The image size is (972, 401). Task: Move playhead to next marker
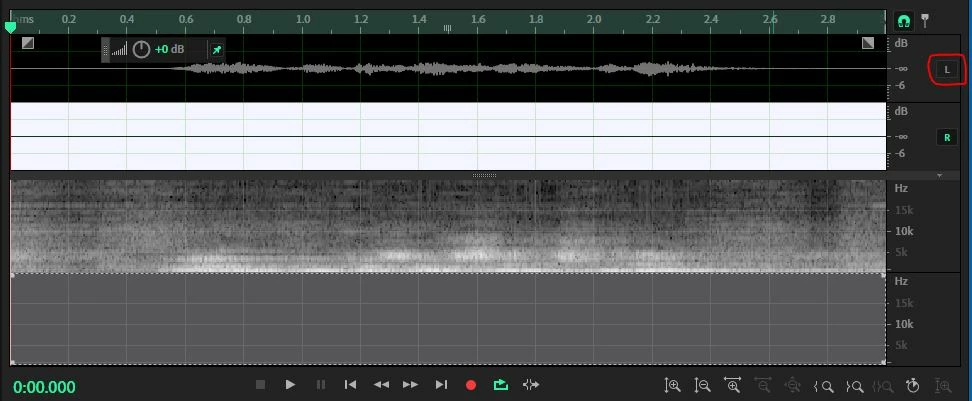[441, 385]
